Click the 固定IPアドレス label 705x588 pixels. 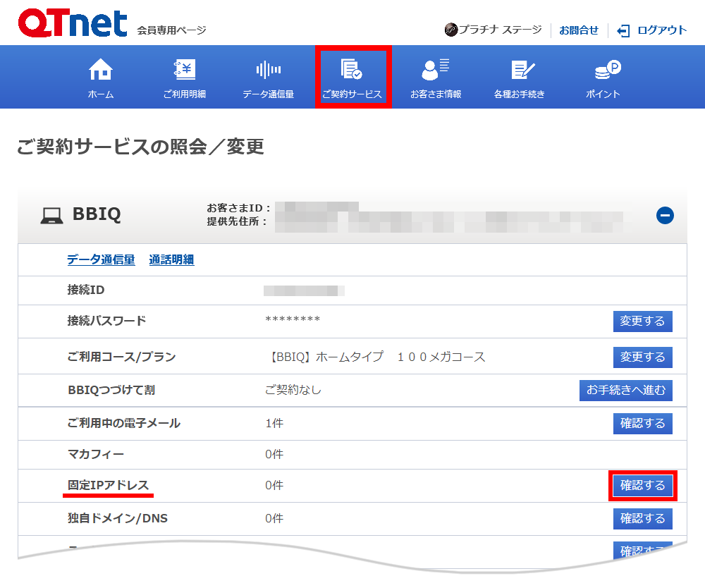point(108,485)
